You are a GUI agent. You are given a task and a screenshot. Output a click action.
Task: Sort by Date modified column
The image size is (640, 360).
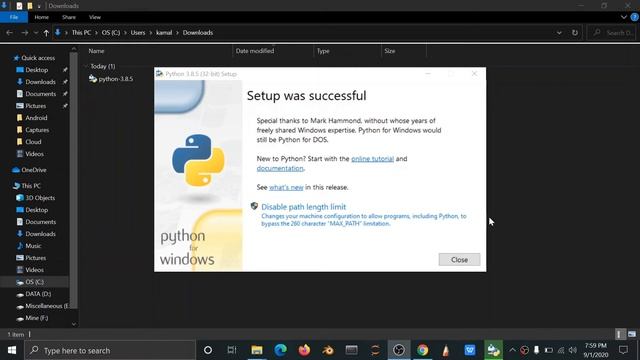pyautogui.click(x=255, y=51)
